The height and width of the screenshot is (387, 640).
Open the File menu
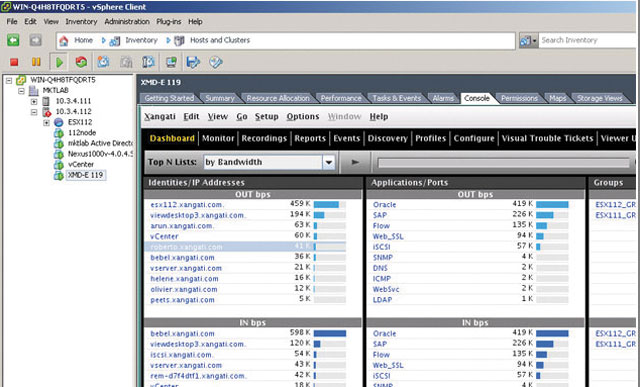12,22
